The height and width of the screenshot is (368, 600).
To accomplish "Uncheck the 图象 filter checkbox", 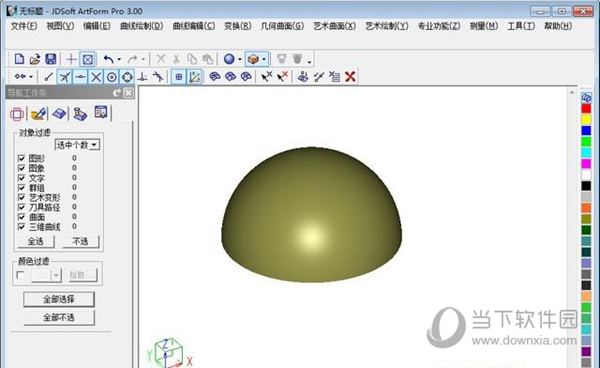I will coord(21,168).
